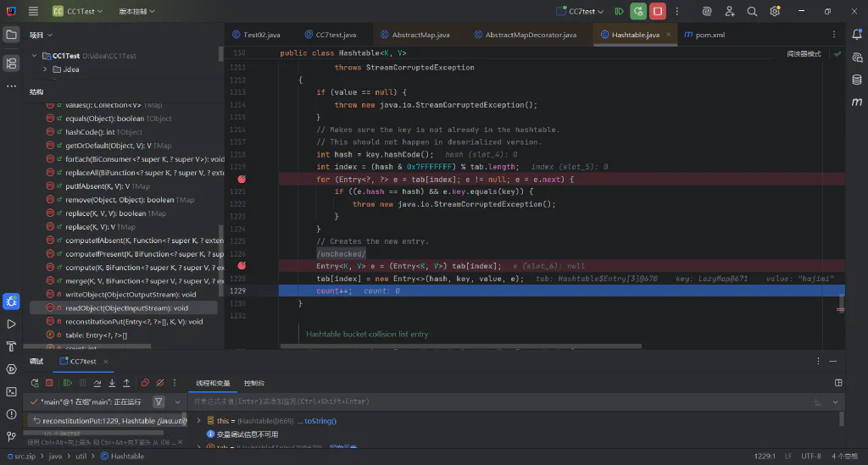Open the Notifications bell

pos(857,34)
